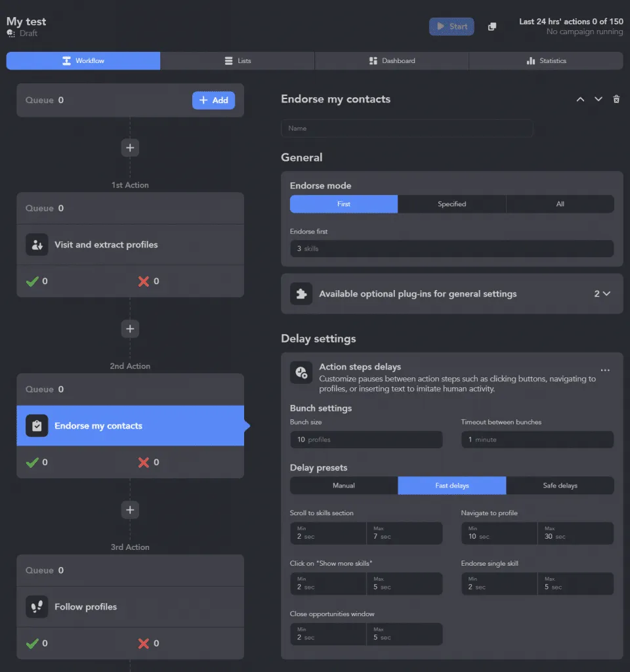Click the My test campaign title
The height and width of the screenshot is (672, 630).
pos(26,22)
